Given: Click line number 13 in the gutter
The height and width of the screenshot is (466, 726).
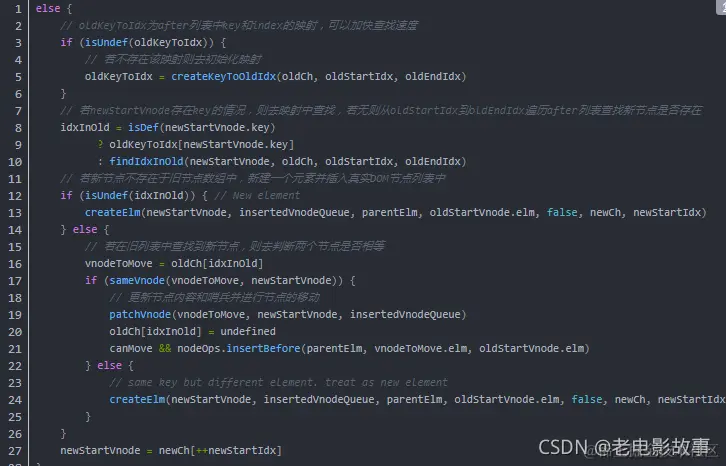Looking at the screenshot, I should point(15,213).
